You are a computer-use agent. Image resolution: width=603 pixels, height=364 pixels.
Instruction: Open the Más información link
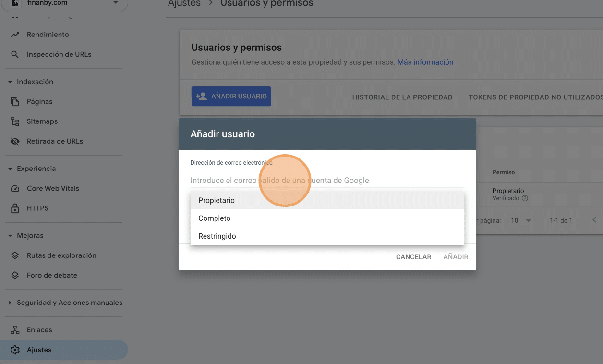click(x=425, y=62)
